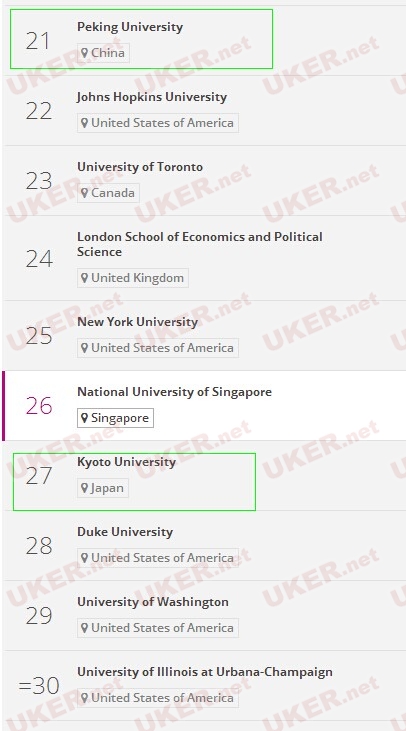Viewport: 406px width, 731px height.
Task: Click the pin icon in Johns Hopkins' country tag
Action: tap(84, 123)
